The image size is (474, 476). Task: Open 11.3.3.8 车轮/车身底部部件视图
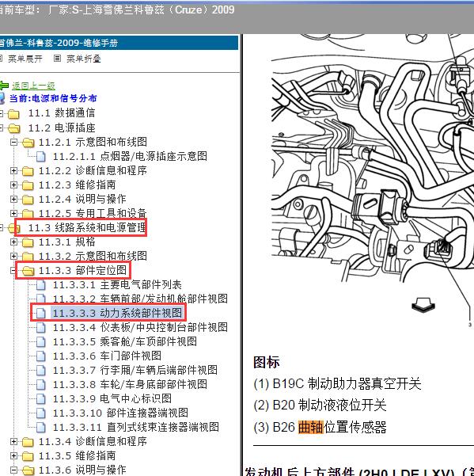pyautogui.click(x=130, y=384)
